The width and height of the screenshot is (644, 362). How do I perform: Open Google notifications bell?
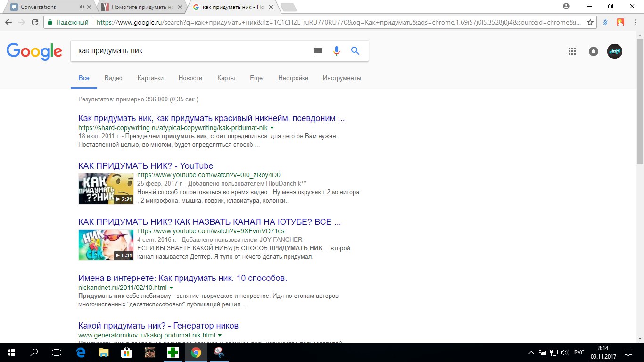(593, 51)
